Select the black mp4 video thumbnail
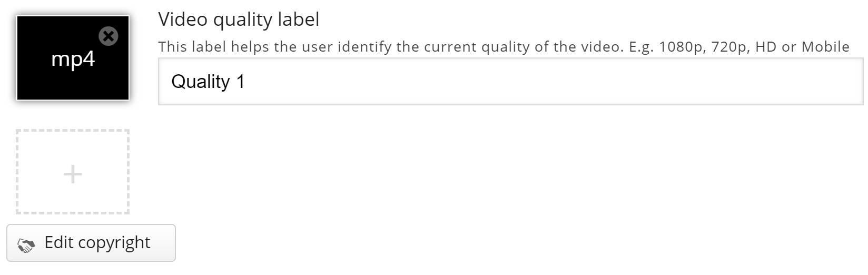This screenshot has height=275, width=868. pyautogui.click(x=73, y=58)
